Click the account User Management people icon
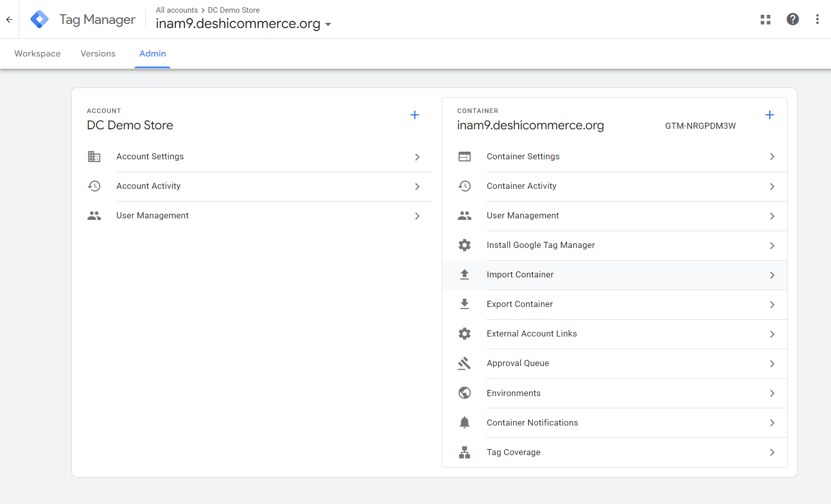 click(x=94, y=216)
